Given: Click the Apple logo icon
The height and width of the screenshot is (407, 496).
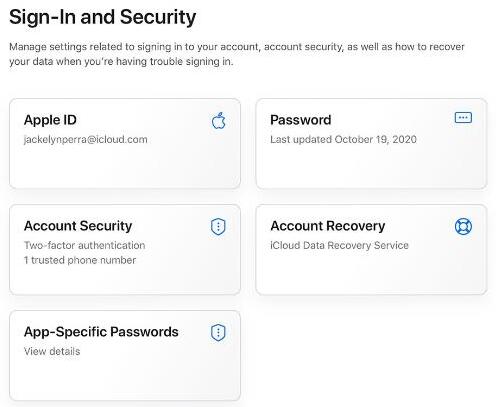Looking at the screenshot, I should tap(219, 121).
